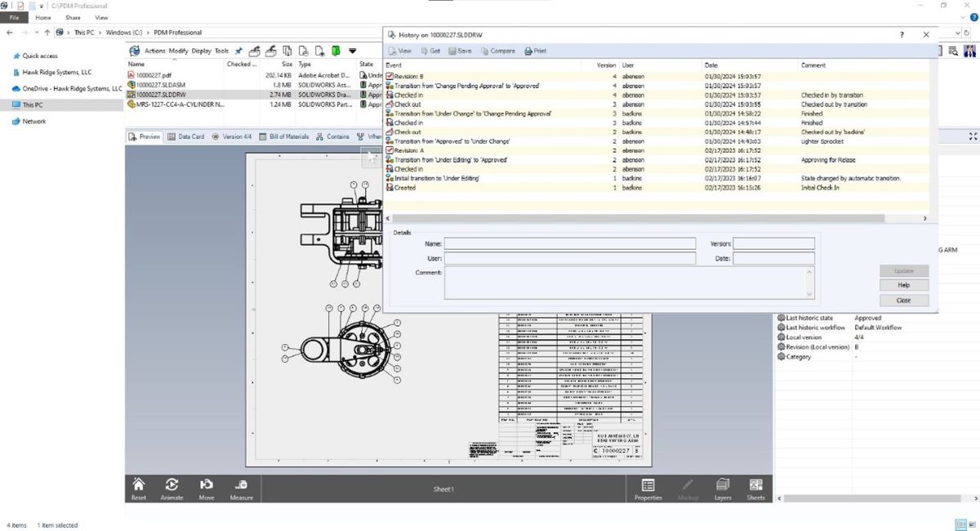Switch to the Bill of Materials tab
Screen dimensions: 980x531
click(285, 136)
